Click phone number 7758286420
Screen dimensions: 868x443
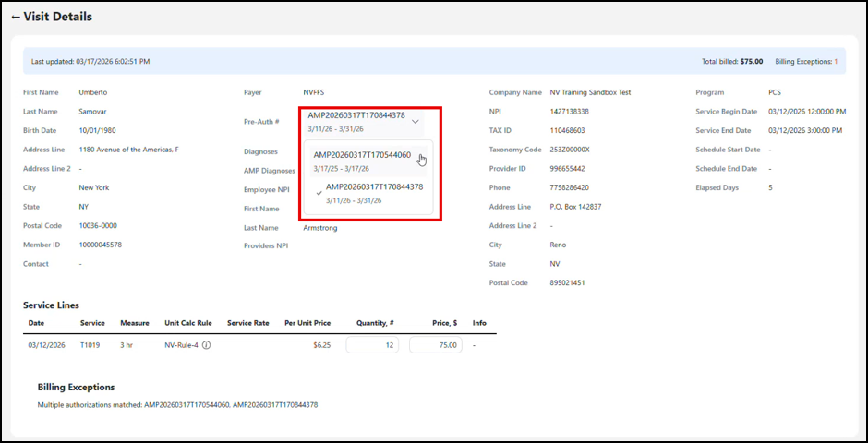coord(570,187)
